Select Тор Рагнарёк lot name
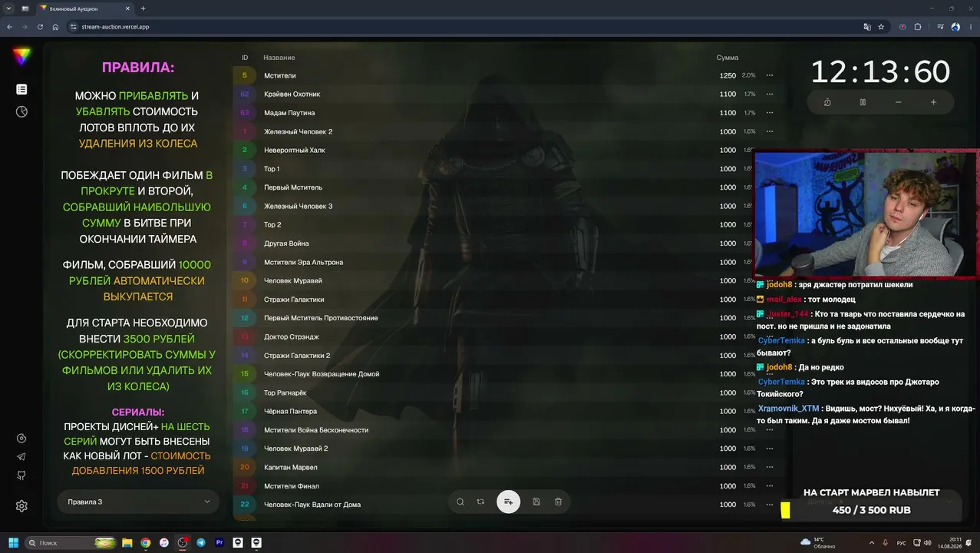 285,392
